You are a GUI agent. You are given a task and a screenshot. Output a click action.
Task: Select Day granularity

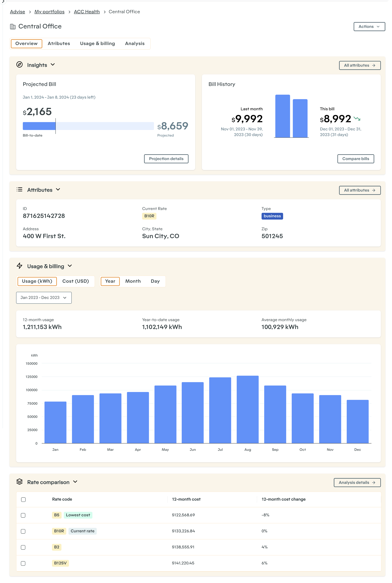tap(155, 281)
